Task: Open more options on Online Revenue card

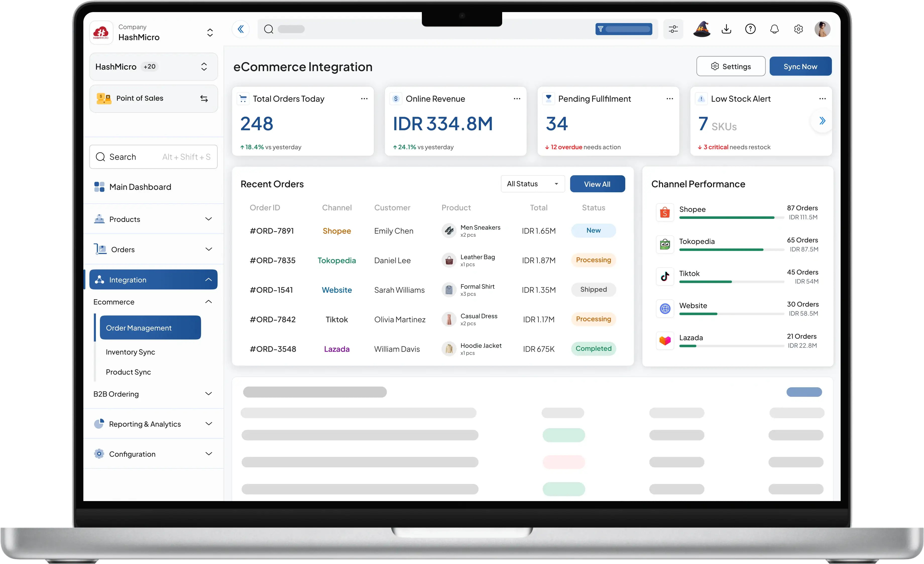Action: point(517,99)
